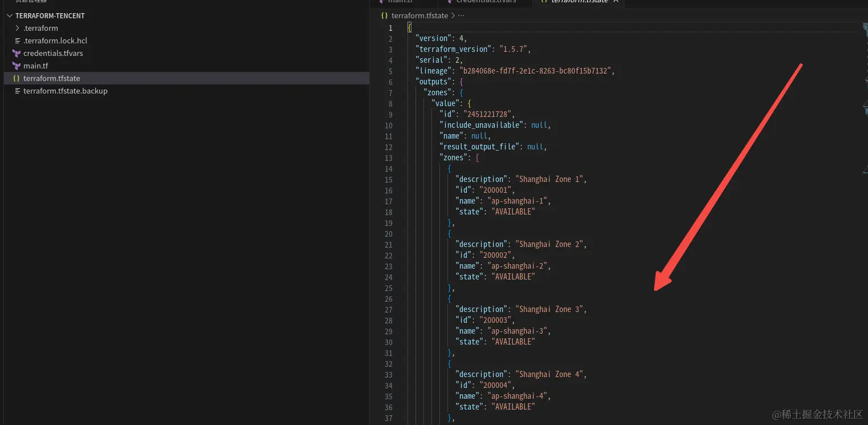The height and width of the screenshot is (425, 868).
Task: Click the "terraform_version" key
Action: [454, 49]
